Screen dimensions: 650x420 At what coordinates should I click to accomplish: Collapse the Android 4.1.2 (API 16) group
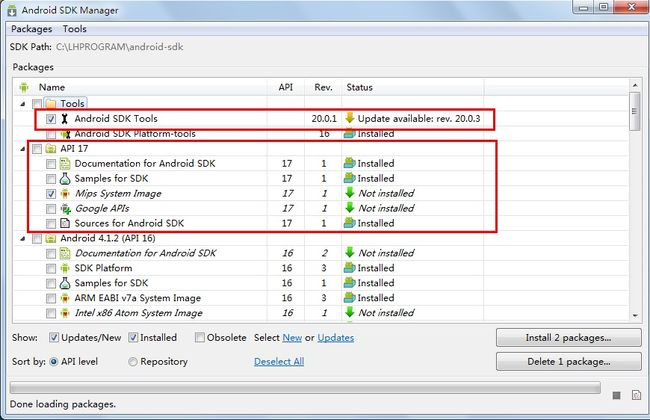pos(22,238)
